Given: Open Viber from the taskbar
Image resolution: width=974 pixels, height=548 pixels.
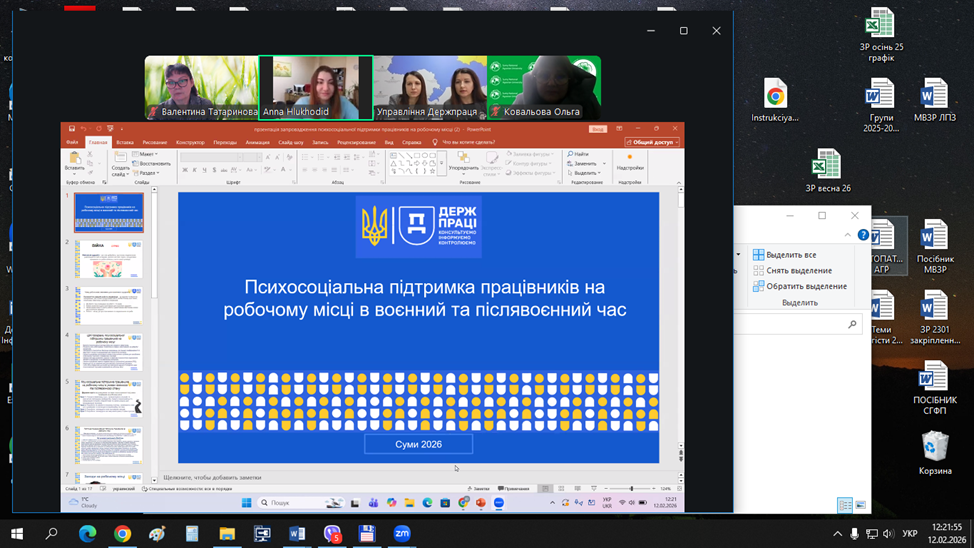Looking at the screenshot, I should [x=332, y=534].
